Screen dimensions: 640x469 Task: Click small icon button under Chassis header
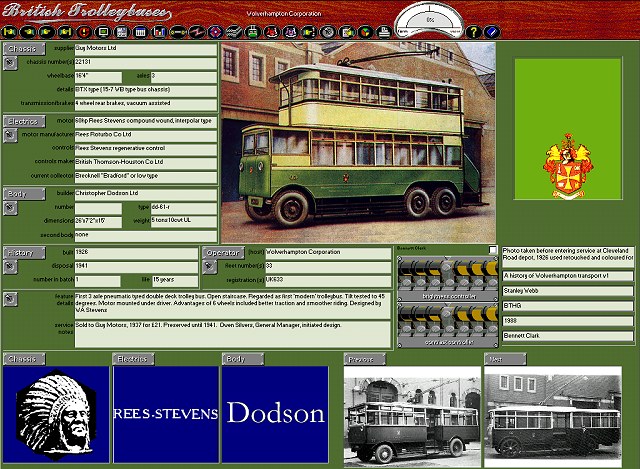(x=11, y=63)
